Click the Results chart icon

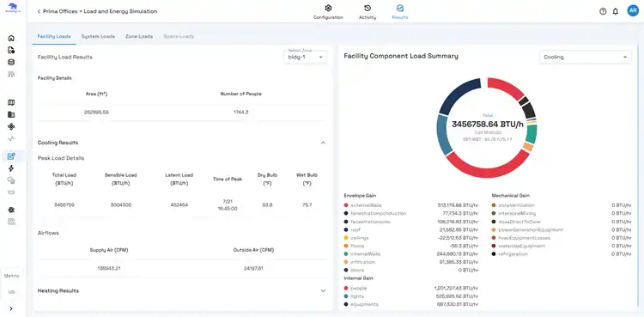(400, 8)
